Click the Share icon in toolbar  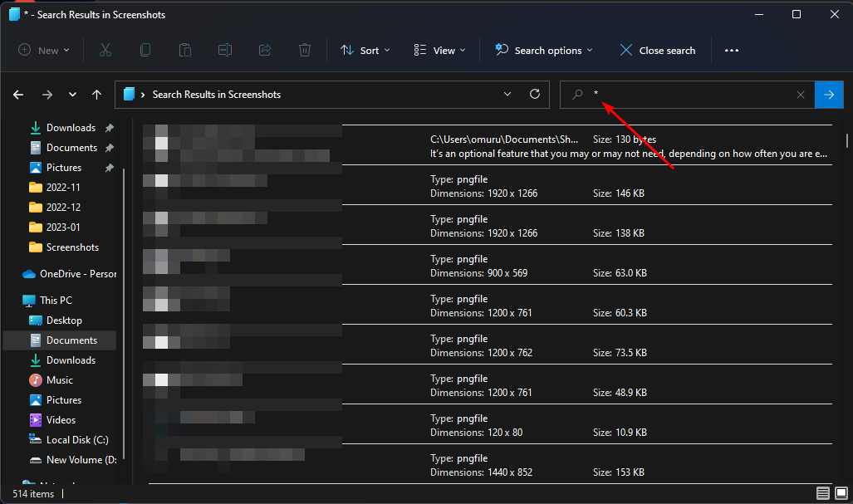[265, 51]
